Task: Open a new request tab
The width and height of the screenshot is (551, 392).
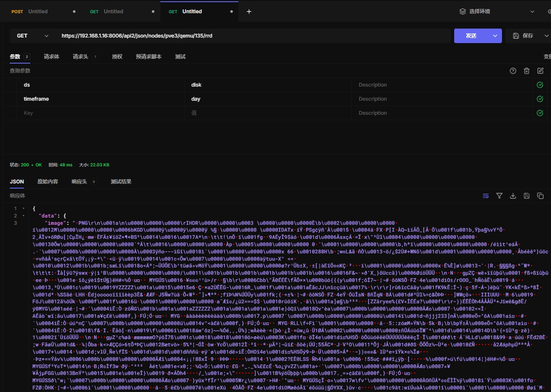Action: 249,12
